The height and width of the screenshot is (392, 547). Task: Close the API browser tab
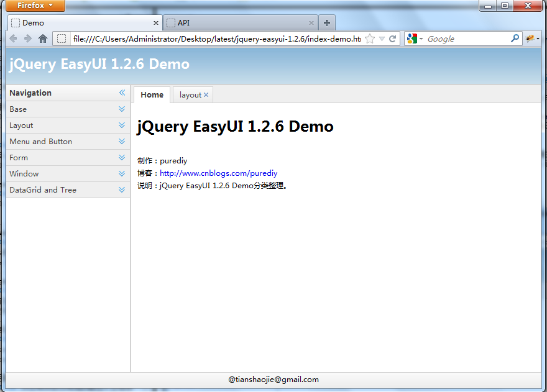[311, 23]
